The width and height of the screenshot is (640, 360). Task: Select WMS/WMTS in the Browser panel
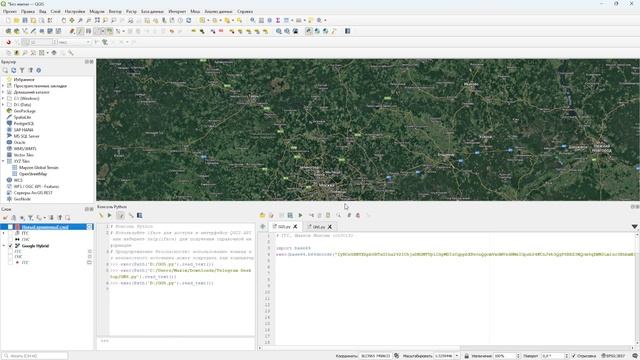click(x=25, y=149)
